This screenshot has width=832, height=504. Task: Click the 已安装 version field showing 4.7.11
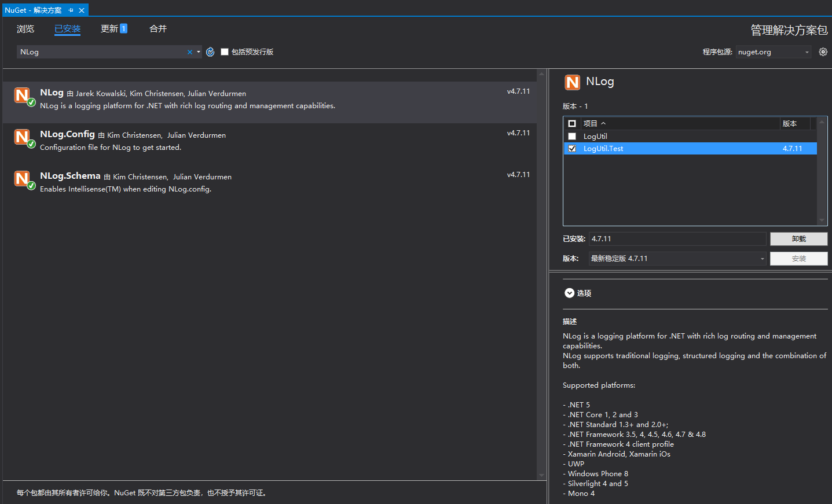(x=677, y=239)
